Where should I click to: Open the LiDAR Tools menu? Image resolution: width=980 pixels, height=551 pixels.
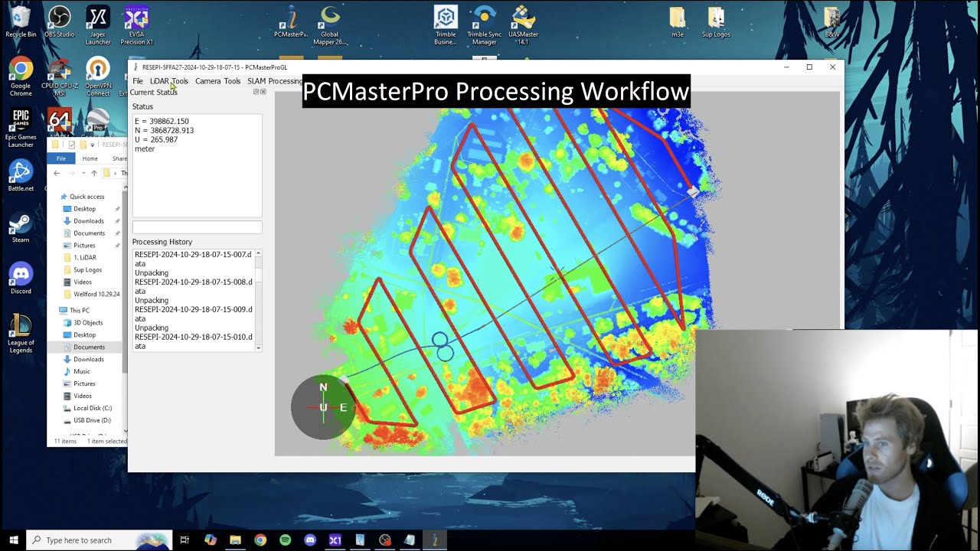[x=168, y=81]
